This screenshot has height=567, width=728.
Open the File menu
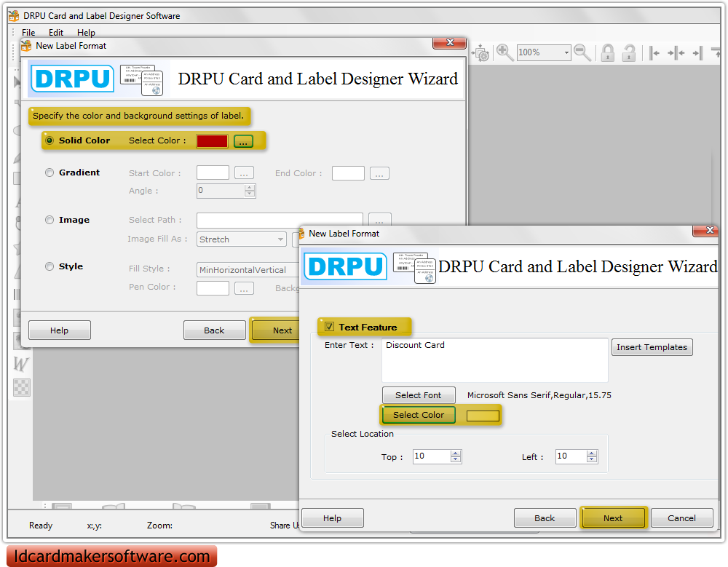click(x=28, y=32)
